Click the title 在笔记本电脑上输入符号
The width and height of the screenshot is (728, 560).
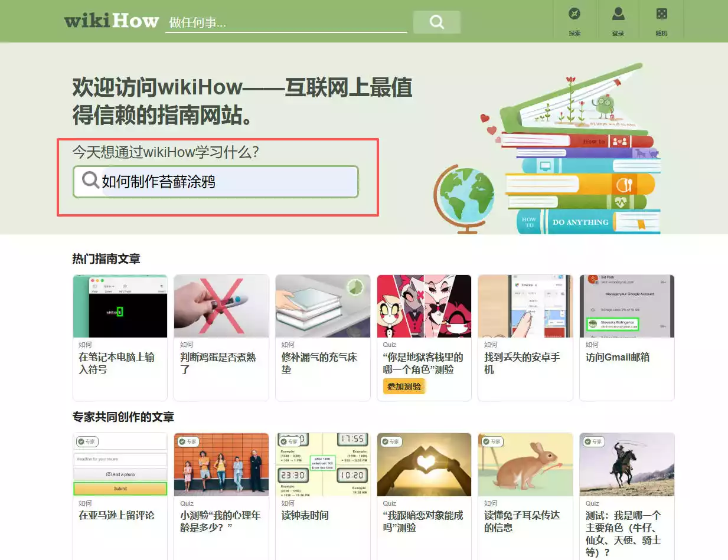117,363
